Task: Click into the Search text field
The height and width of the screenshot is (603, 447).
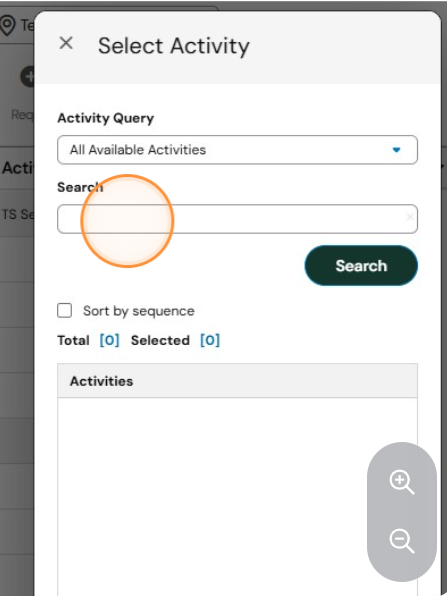Action: point(237,219)
